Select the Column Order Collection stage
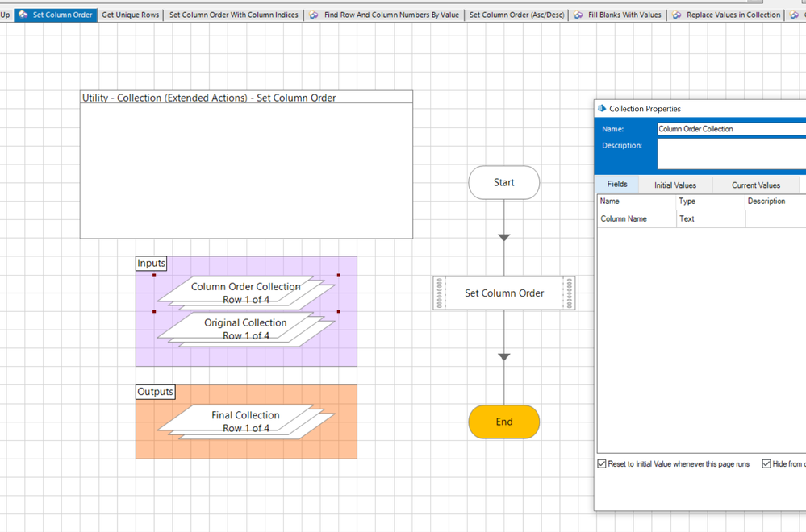 click(x=246, y=293)
